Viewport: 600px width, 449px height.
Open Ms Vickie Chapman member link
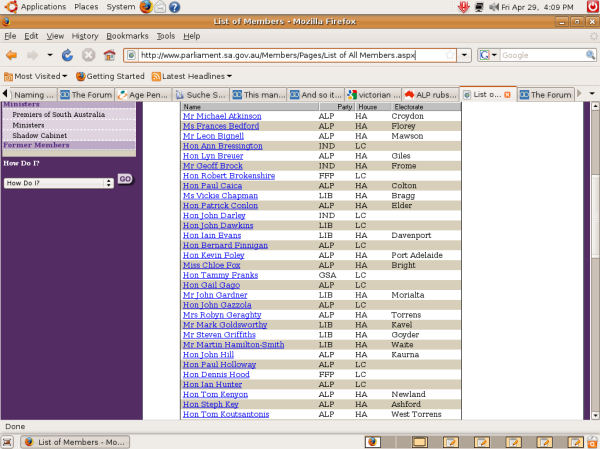[220, 196]
